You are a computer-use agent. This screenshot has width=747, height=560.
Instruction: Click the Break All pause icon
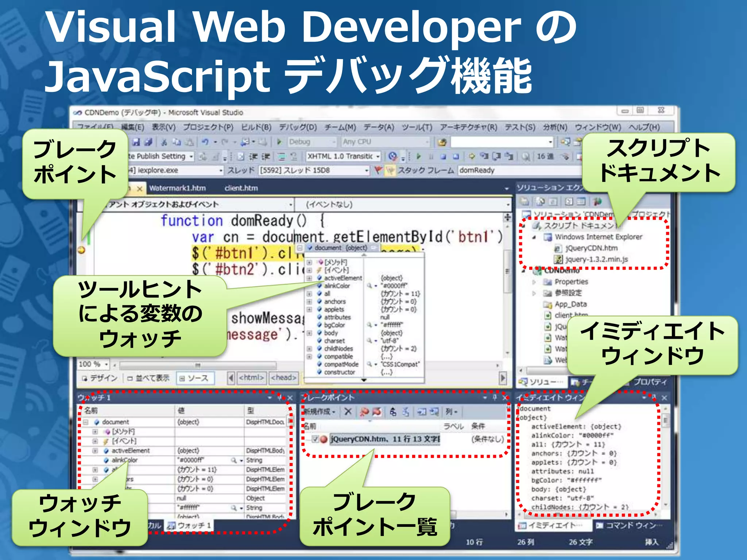[x=431, y=156]
